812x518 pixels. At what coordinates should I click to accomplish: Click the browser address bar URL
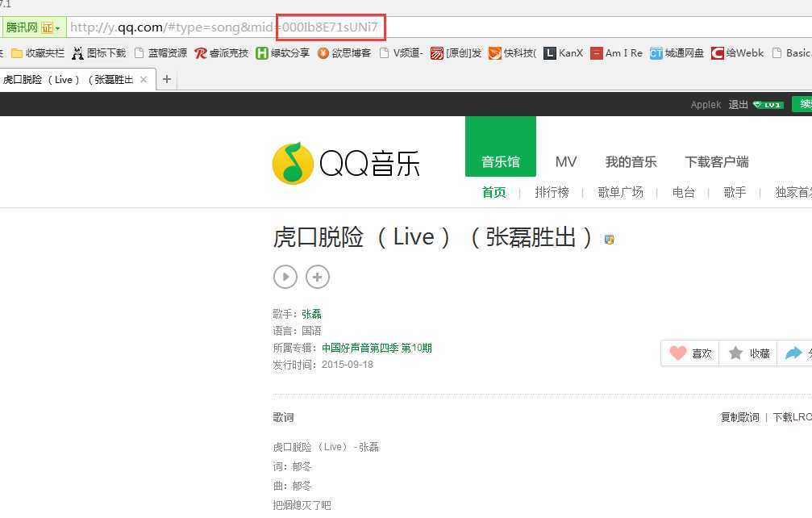click(x=224, y=27)
